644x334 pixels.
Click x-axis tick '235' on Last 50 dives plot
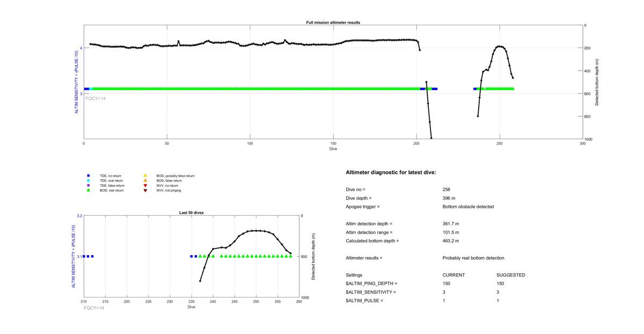[192, 302]
